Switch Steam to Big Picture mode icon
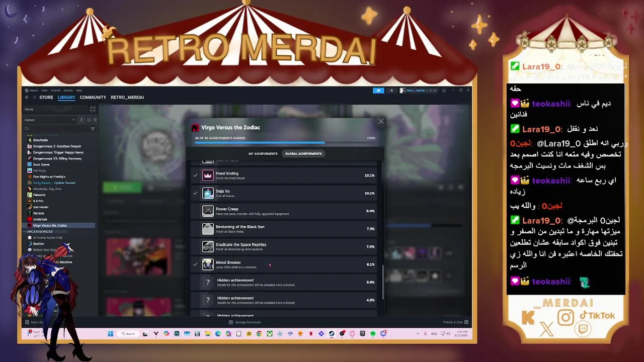Viewport: 644px width, 362px height. tap(444, 90)
